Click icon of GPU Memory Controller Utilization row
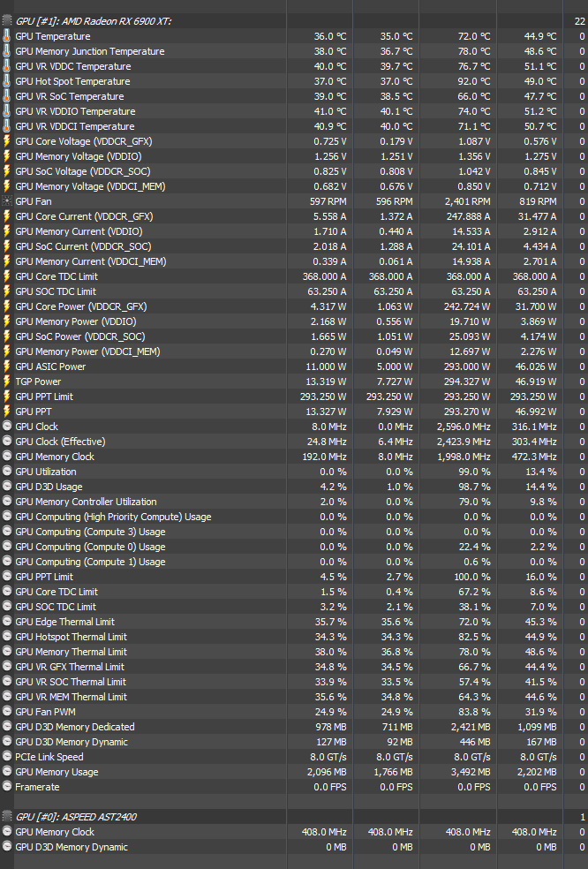 7,501
